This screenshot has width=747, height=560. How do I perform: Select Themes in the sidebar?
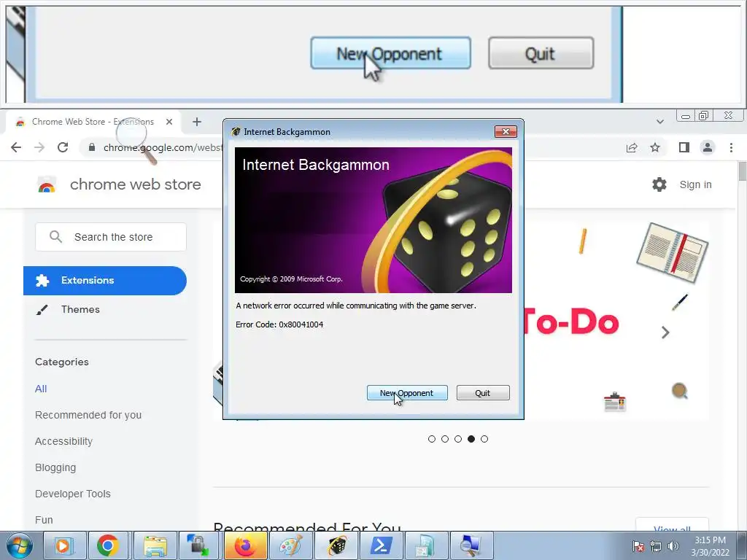[80, 309]
